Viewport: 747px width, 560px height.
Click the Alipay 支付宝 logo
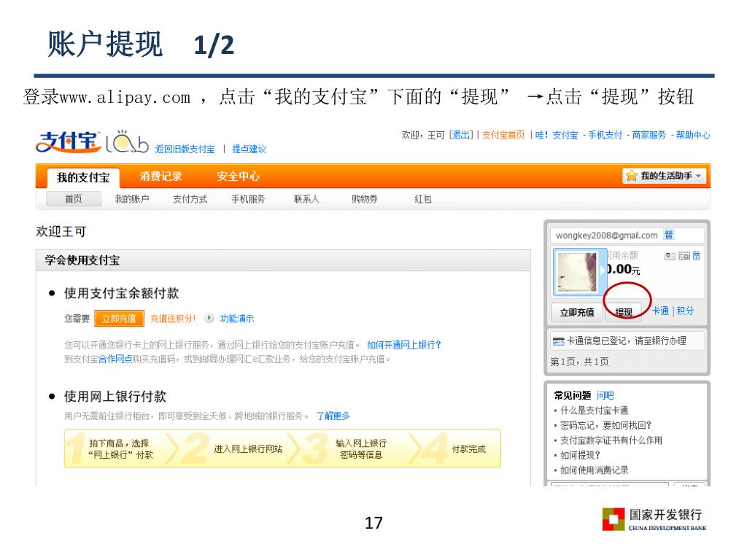click(69, 141)
